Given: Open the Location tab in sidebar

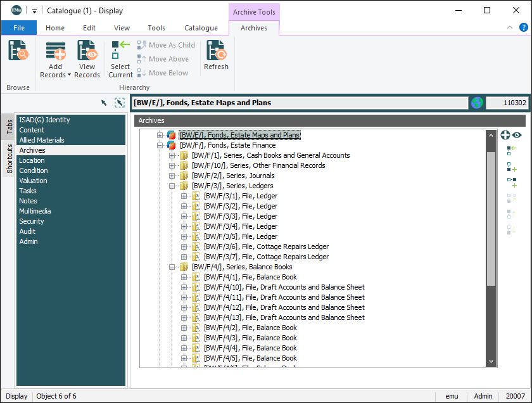Looking at the screenshot, I should point(32,160).
